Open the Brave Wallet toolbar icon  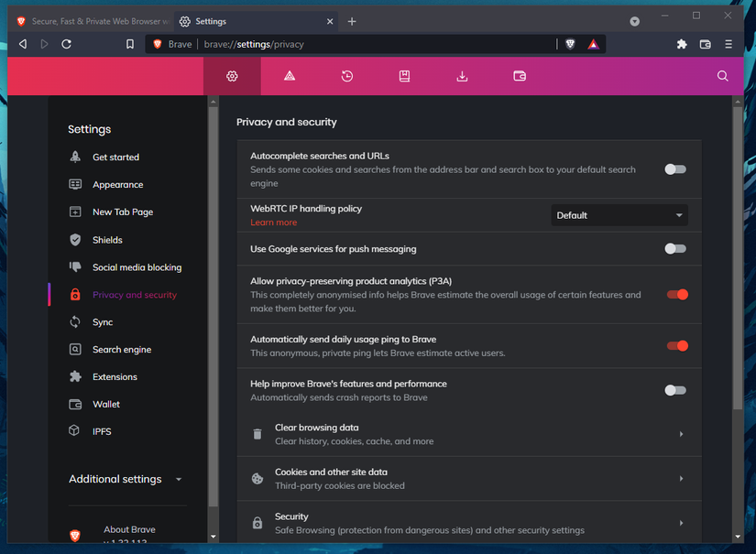[705, 43]
